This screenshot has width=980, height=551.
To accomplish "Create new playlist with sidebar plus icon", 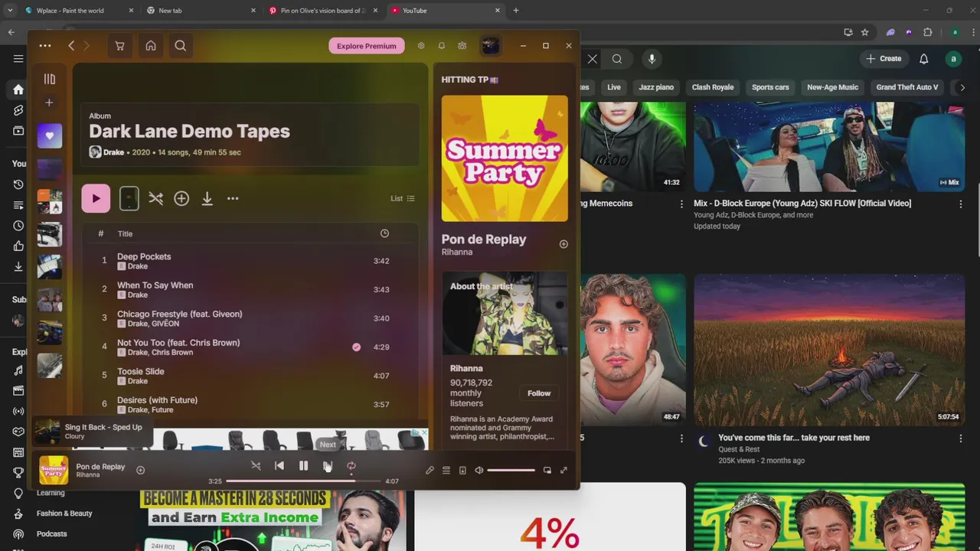I will (50, 103).
